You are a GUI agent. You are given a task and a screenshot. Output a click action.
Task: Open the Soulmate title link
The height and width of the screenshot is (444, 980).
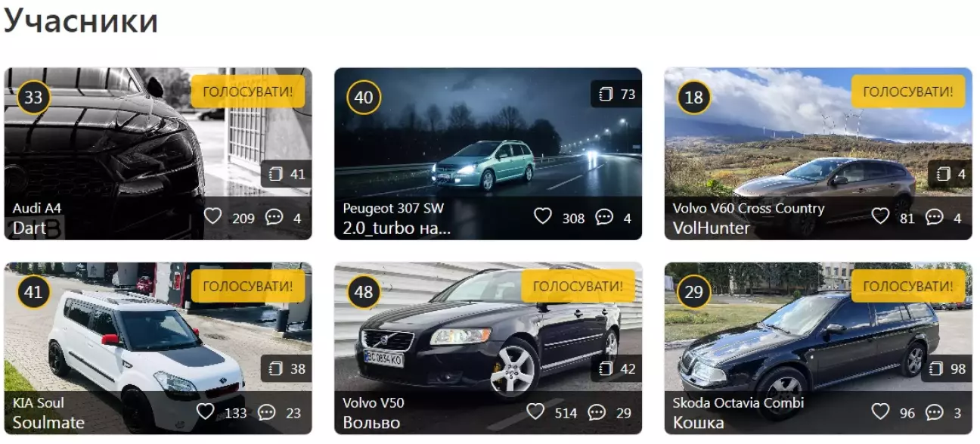49,422
